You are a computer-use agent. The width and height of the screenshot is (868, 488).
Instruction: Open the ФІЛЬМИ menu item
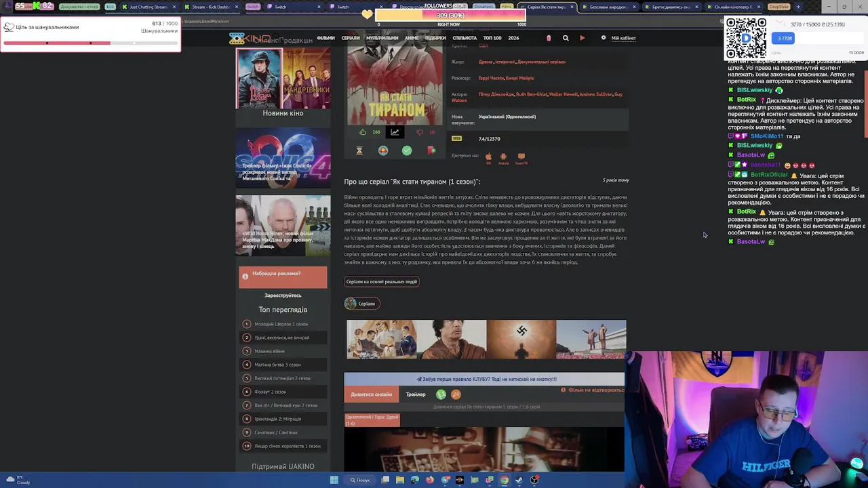click(x=325, y=38)
